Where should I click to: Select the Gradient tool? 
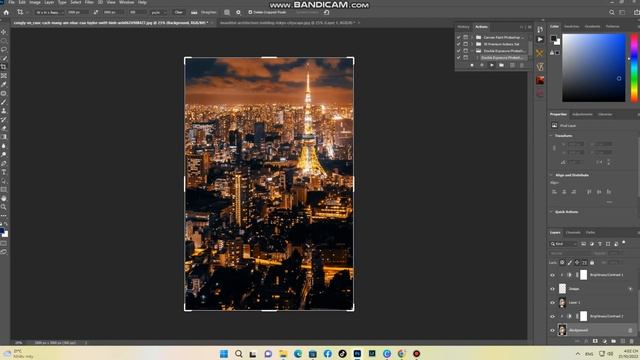[x=4, y=137]
